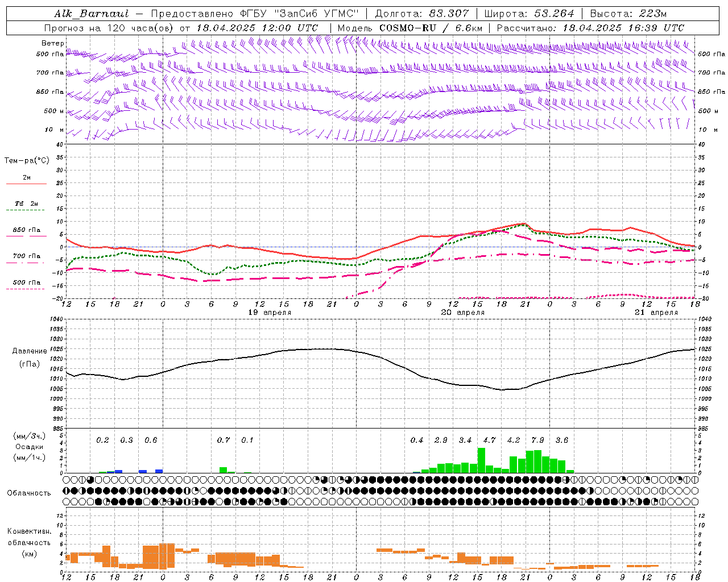Click the 3.6 precipitation total
The image size is (728, 582).
coord(562,440)
